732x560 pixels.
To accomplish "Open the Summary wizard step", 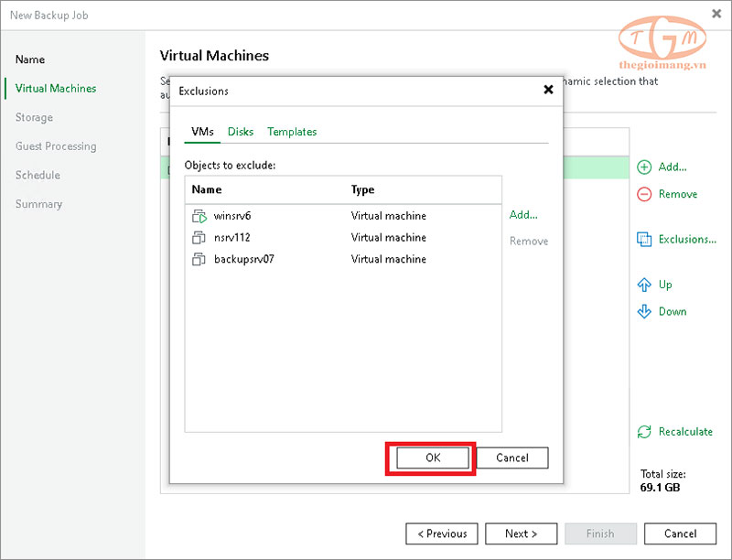I will click(x=38, y=204).
